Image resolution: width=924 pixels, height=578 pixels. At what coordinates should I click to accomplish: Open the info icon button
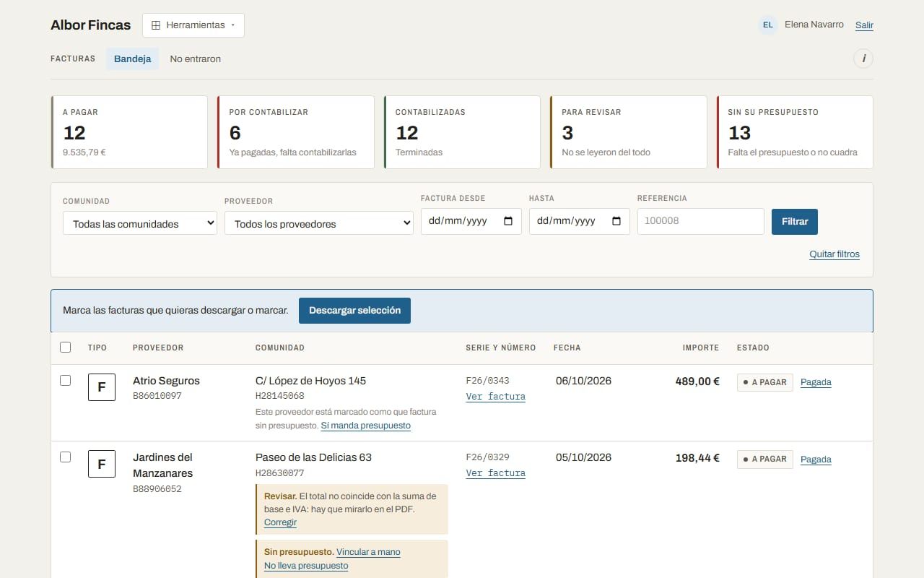tap(863, 59)
